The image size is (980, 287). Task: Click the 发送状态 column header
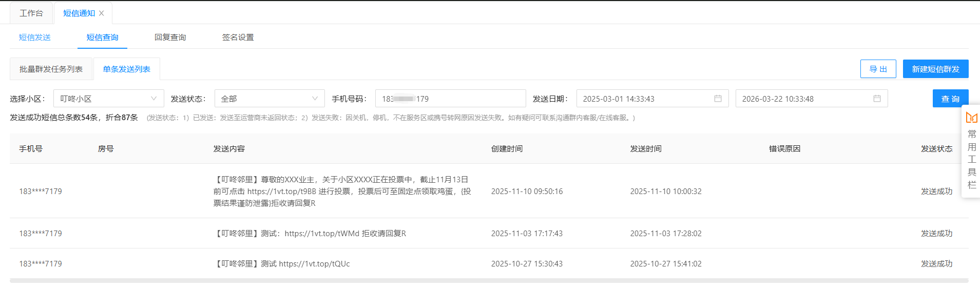(936, 149)
